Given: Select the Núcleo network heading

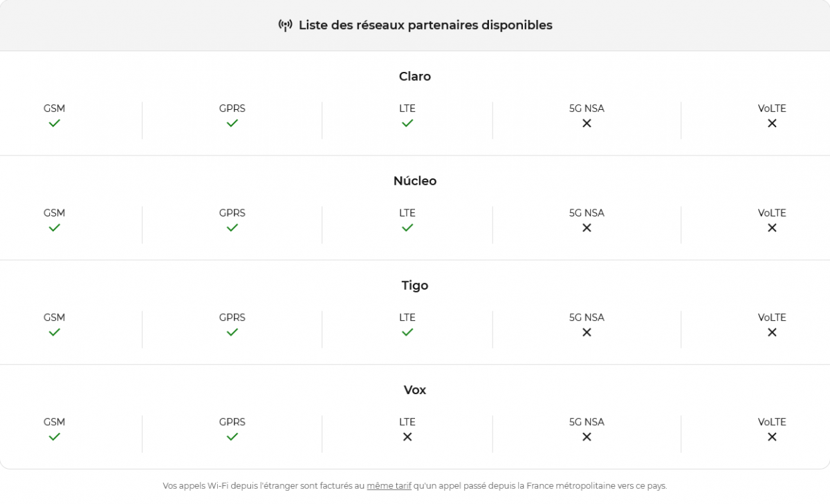Looking at the screenshot, I should tap(415, 181).
